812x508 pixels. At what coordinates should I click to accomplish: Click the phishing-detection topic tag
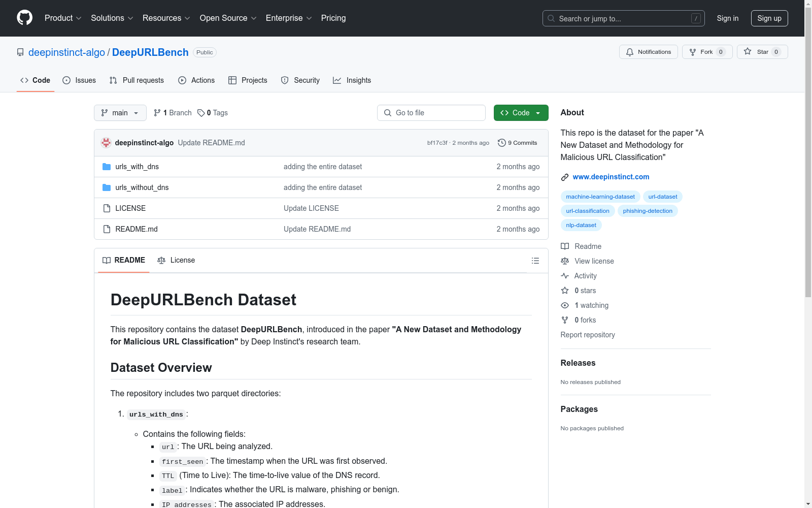(648, 211)
